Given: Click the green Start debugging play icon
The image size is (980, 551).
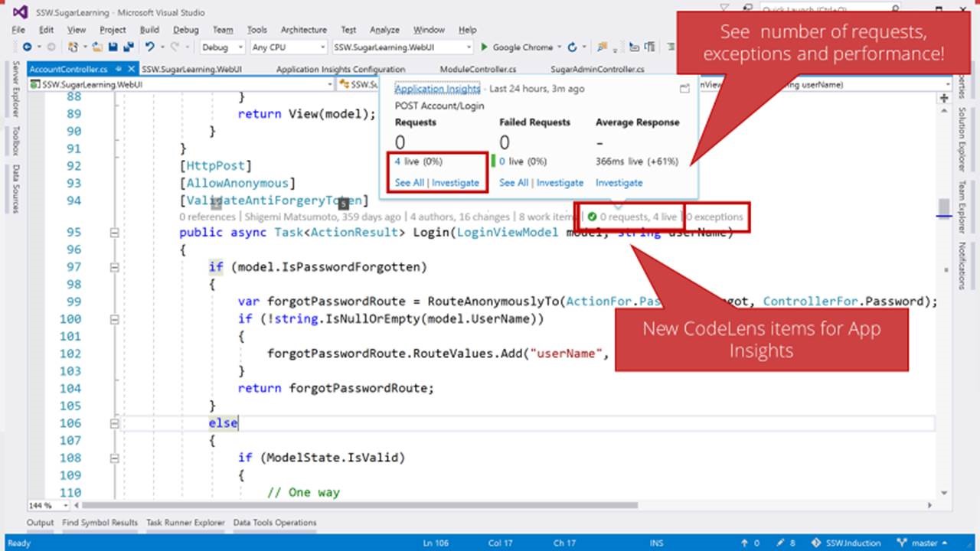Looking at the screenshot, I should pyautogui.click(x=484, y=47).
